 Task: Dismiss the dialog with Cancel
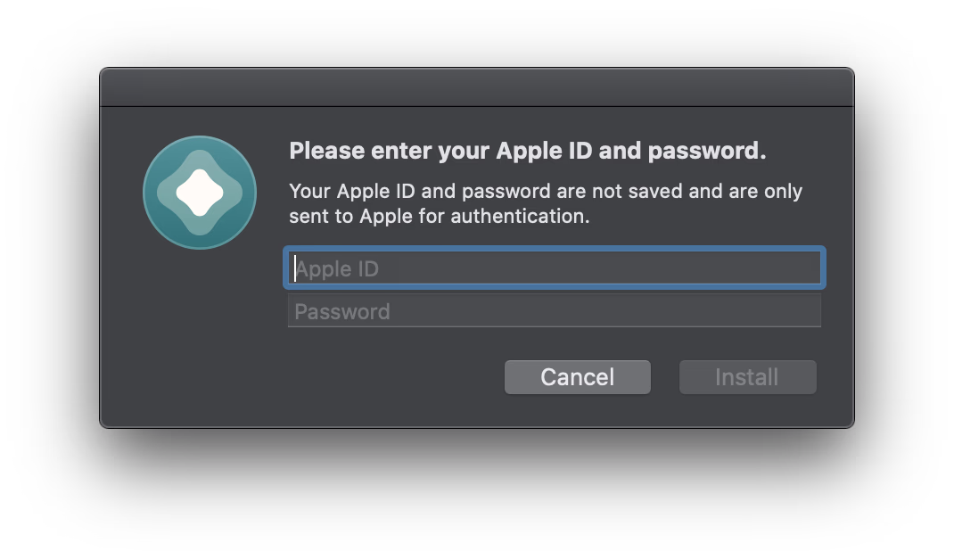577,377
